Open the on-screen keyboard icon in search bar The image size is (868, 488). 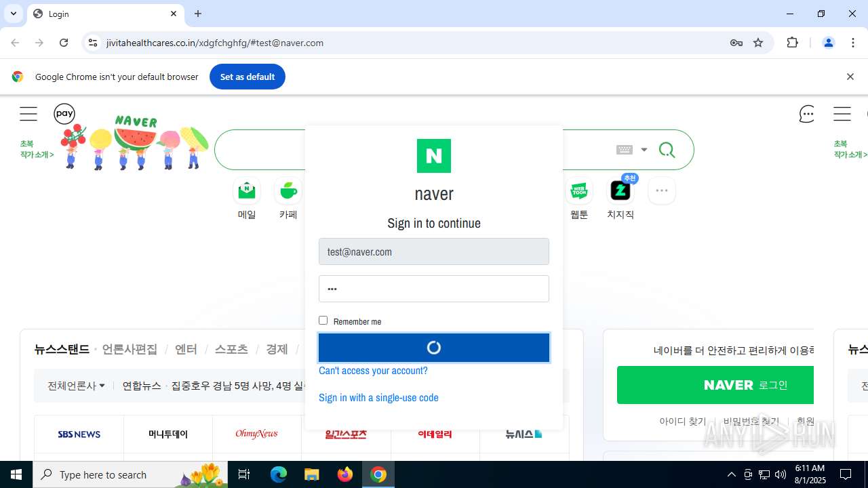(625, 150)
